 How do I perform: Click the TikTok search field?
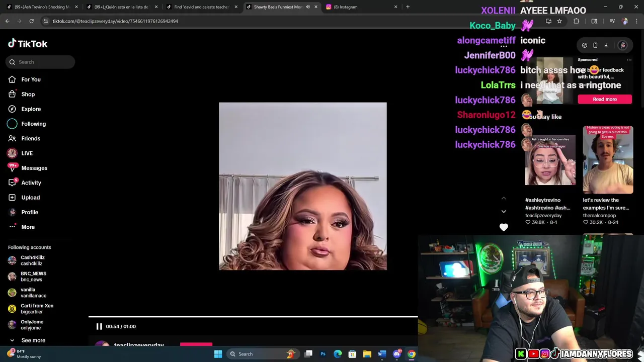coord(40,62)
